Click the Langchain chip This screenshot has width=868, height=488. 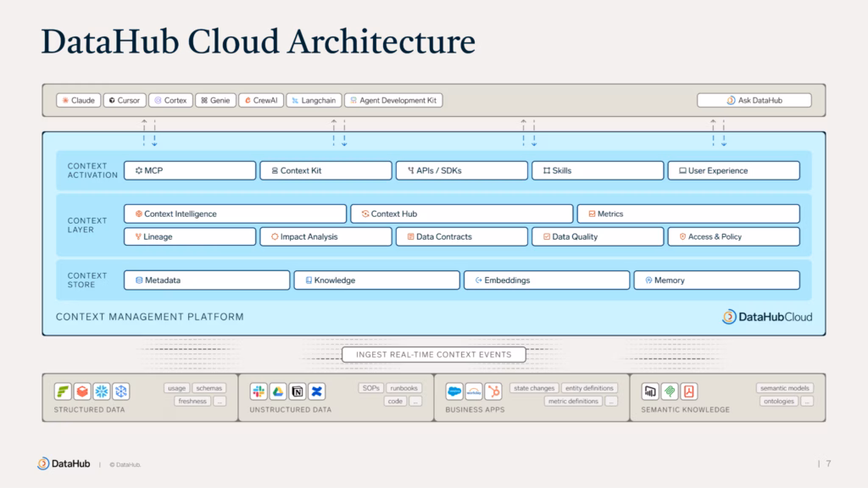click(314, 100)
